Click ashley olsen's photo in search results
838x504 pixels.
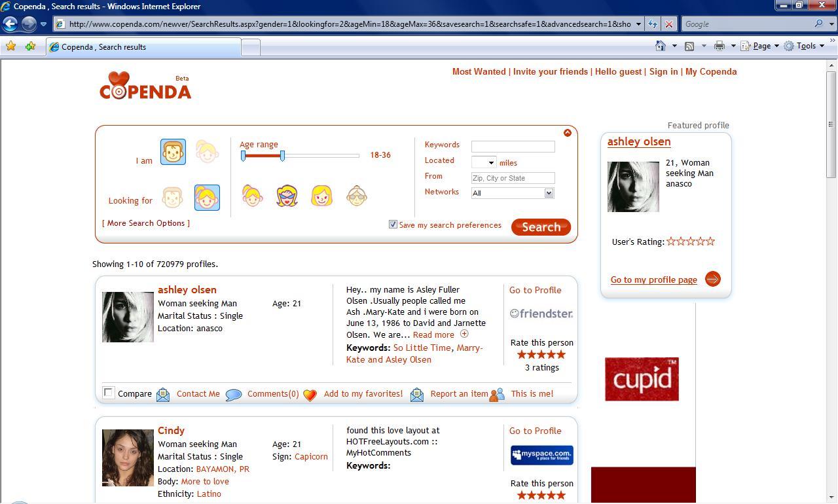pyautogui.click(x=128, y=317)
